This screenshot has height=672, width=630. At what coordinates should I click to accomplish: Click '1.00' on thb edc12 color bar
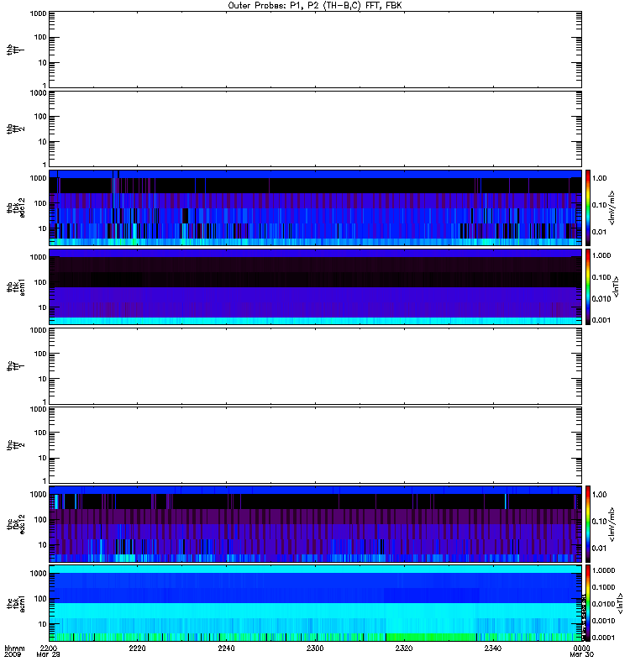tap(600, 178)
